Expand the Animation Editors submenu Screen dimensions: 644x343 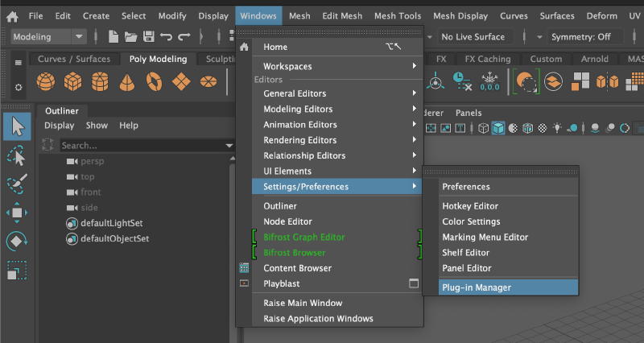pos(339,125)
